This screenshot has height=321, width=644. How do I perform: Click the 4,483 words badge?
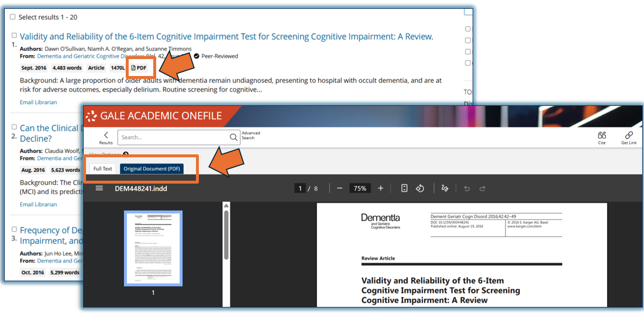[68, 68]
